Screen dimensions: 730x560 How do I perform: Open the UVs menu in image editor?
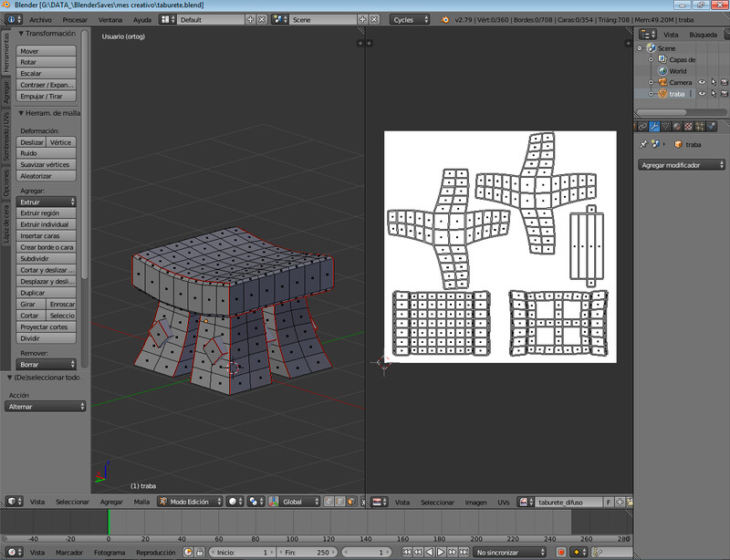[x=503, y=502]
